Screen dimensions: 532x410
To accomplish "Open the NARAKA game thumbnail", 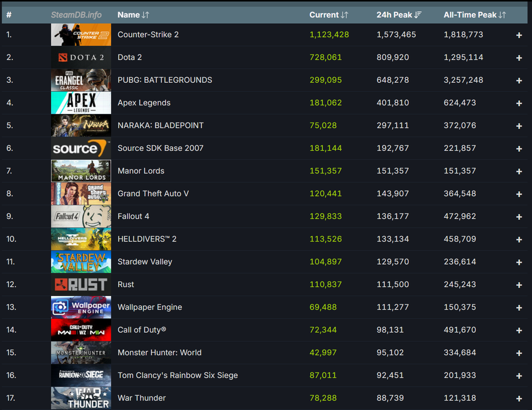I will pyautogui.click(x=81, y=125).
